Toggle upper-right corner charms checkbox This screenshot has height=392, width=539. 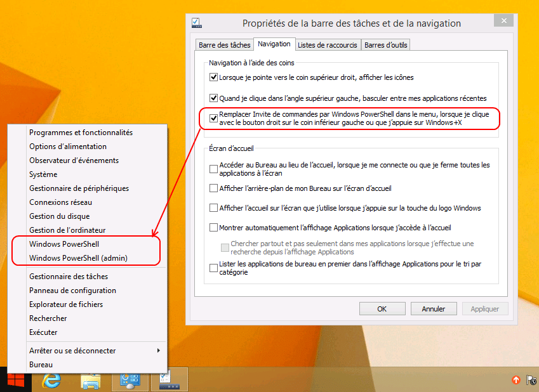pyautogui.click(x=213, y=77)
